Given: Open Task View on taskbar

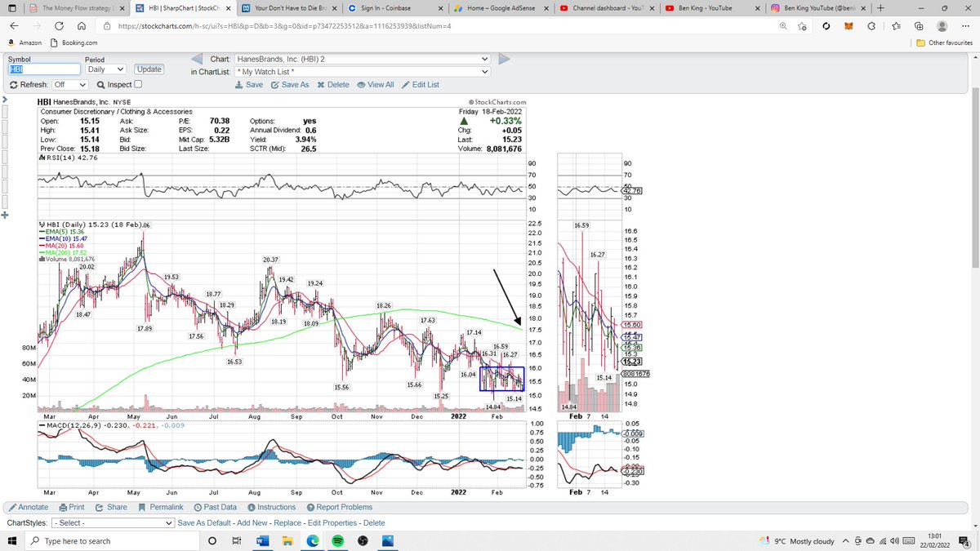Looking at the screenshot, I should [x=237, y=540].
